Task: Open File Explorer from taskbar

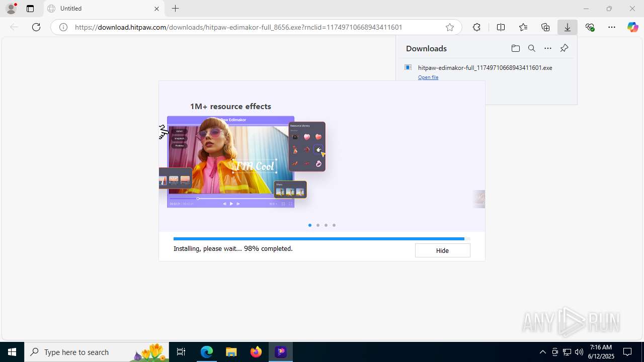Action: coord(231,352)
